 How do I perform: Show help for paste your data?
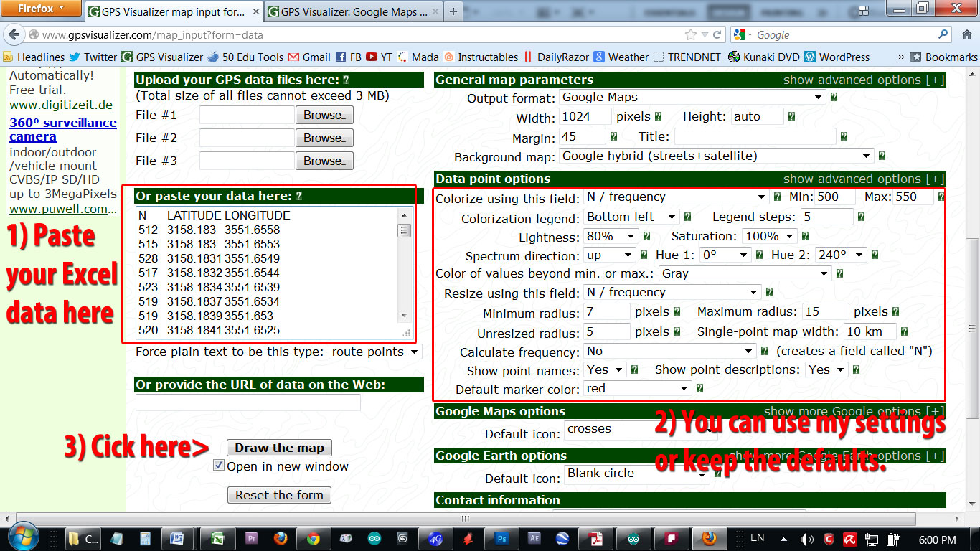[x=298, y=196]
